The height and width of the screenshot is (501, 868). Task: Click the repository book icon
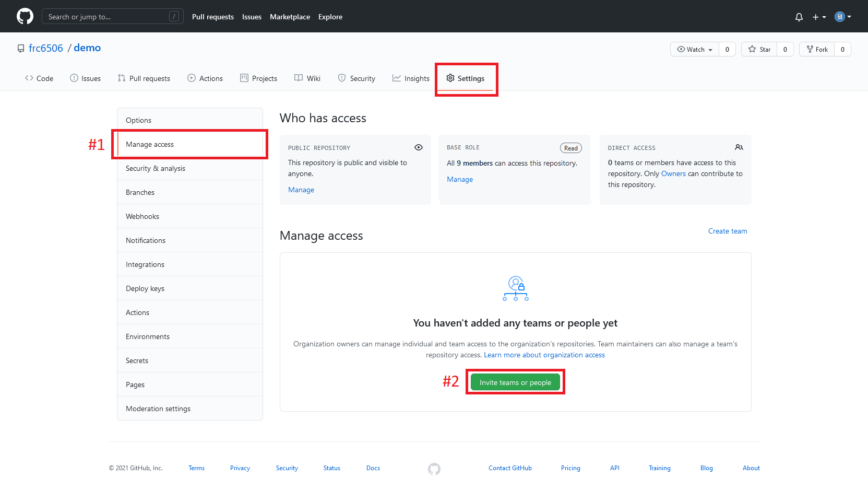click(21, 49)
